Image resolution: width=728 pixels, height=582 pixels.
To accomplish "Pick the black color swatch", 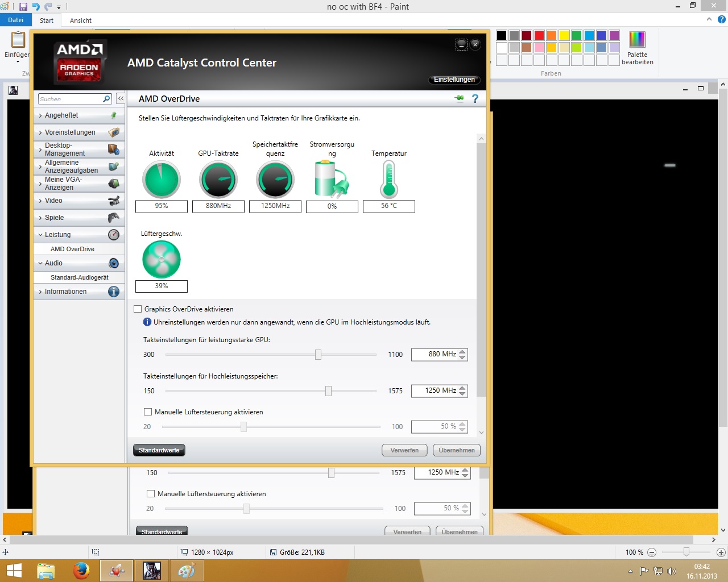I will tap(502, 35).
